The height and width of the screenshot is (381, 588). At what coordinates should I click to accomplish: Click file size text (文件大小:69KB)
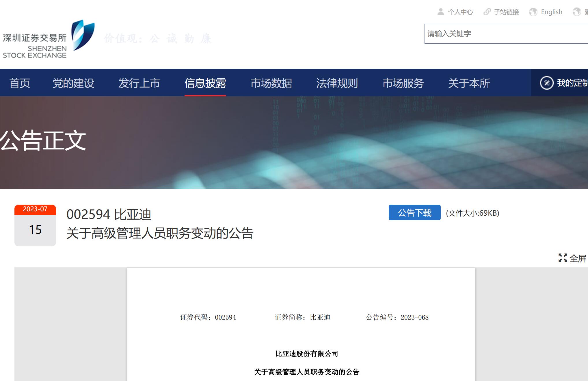[x=472, y=213]
